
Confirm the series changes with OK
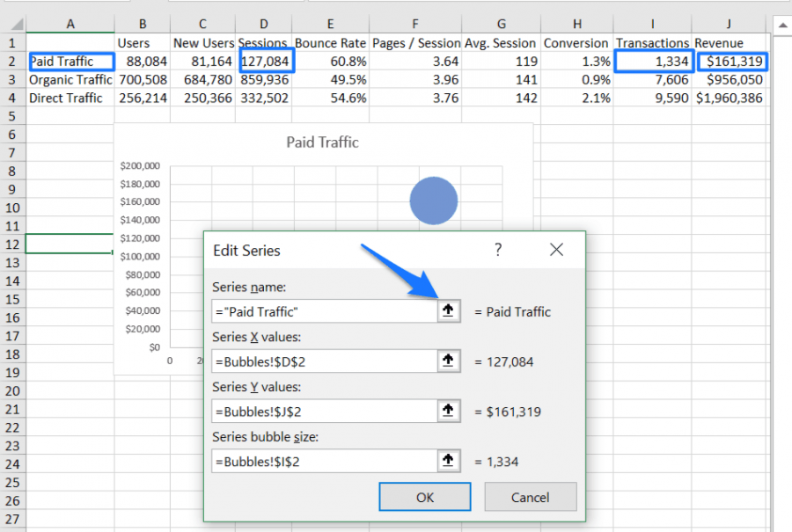pos(425,496)
